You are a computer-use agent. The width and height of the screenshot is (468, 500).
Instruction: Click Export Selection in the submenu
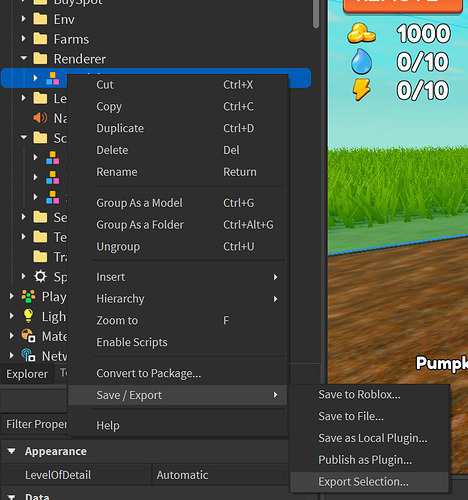coord(369,482)
